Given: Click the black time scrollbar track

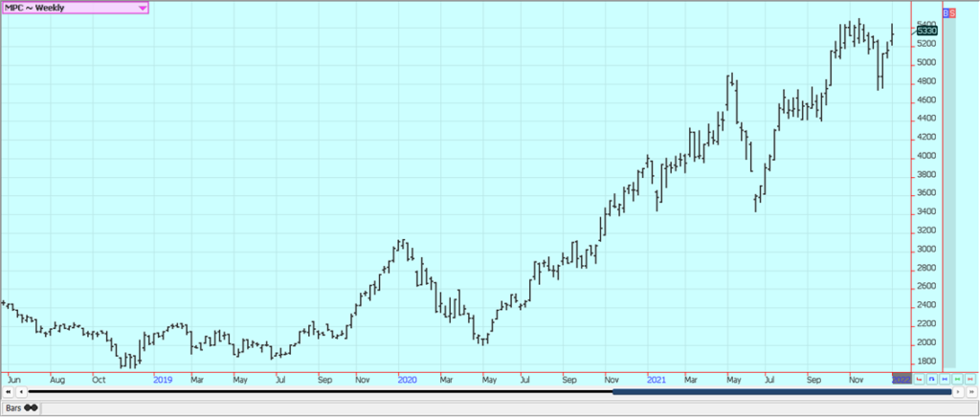Looking at the screenshot, I should click(x=321, y=392).
